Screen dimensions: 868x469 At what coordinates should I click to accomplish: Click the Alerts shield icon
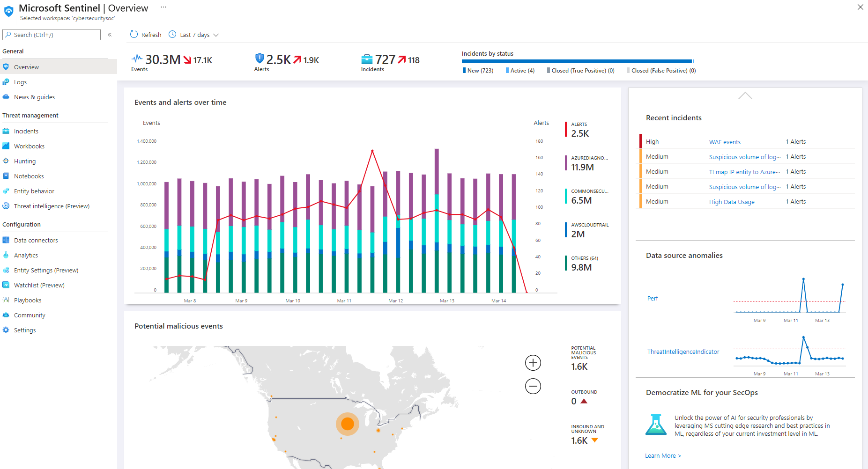[260, 59]
